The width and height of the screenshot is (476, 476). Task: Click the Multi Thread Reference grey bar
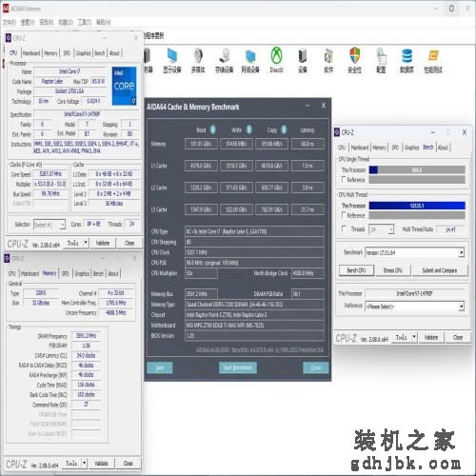click(417, 215)
